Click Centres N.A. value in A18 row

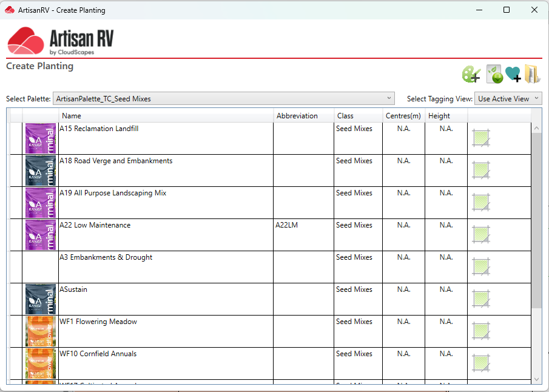403,161
